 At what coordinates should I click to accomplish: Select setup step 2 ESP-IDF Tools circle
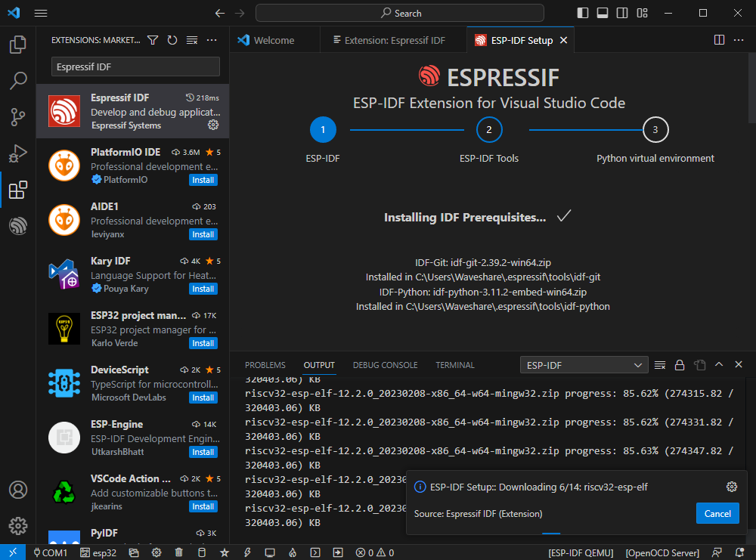point(489,130)
